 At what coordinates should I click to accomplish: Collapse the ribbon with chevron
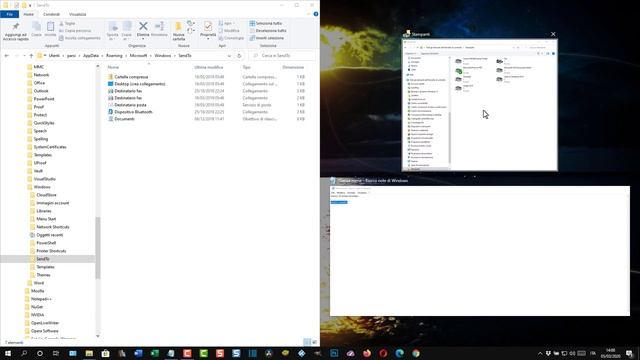click(x=309, y=14)
